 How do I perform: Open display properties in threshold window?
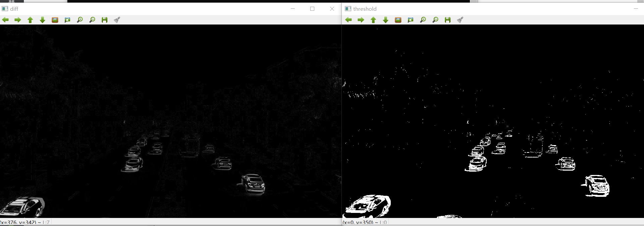[x=460, y=20]
